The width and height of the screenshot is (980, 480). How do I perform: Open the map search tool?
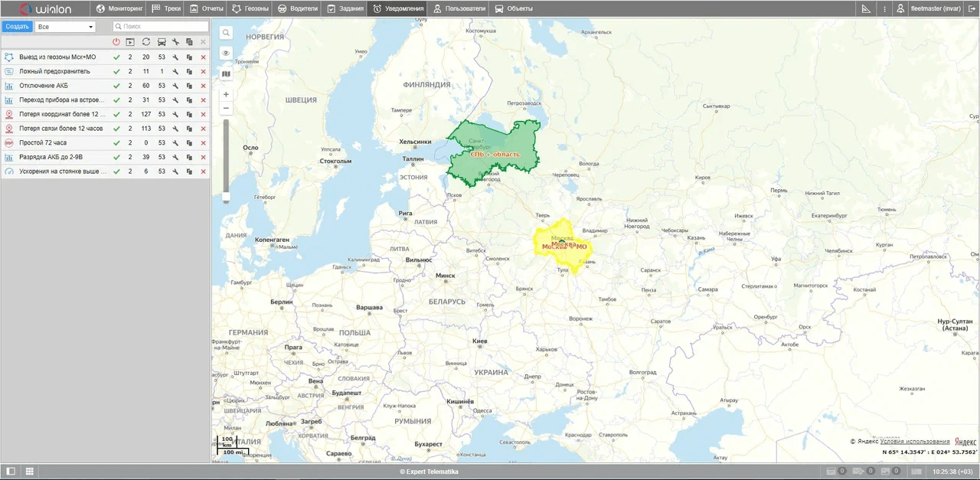(226, 33)
